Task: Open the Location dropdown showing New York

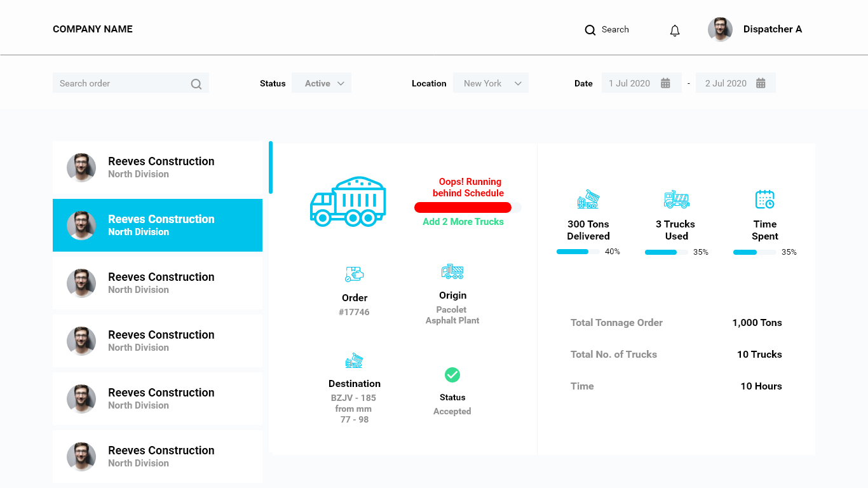Action: tap(491, 83)
